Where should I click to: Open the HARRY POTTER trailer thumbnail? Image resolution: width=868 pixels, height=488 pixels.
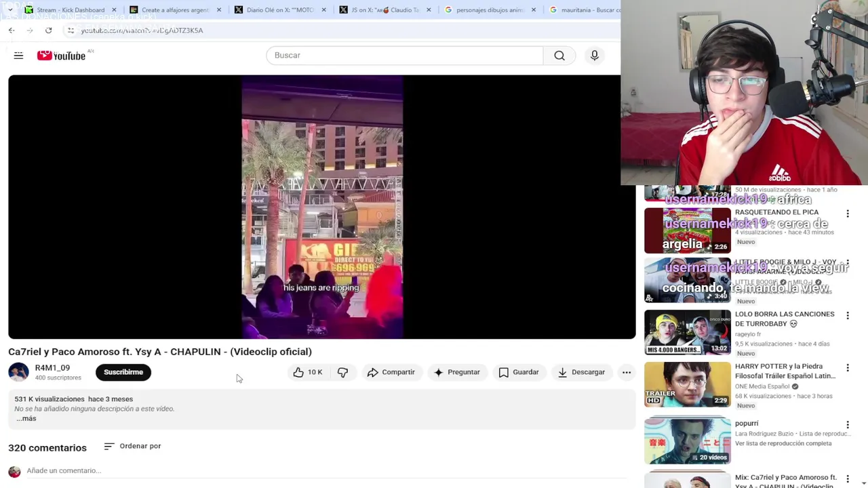tap(688, 384)
